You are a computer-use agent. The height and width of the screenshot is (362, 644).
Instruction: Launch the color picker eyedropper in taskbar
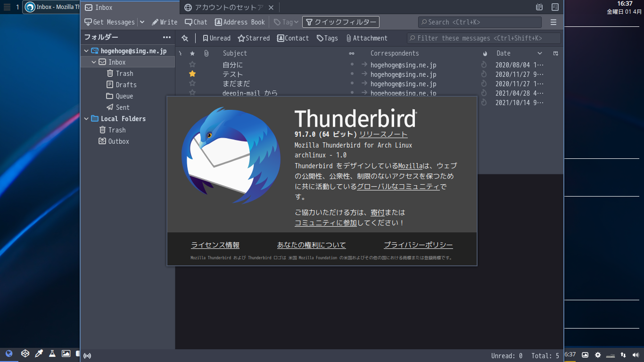(39, 354)
